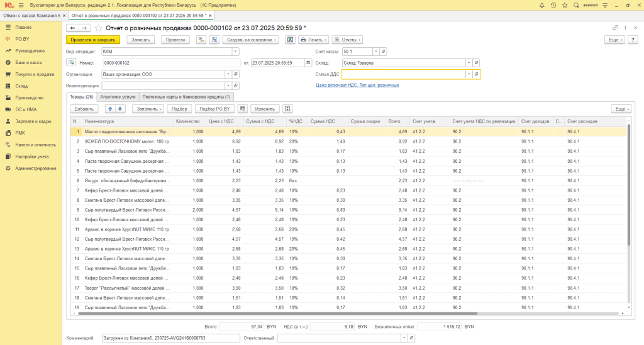Image resolution: width=644 pixels, height=345 pixels.
Task: Expand Счет кассы dropdown arrow
Action: pos(376,52)
